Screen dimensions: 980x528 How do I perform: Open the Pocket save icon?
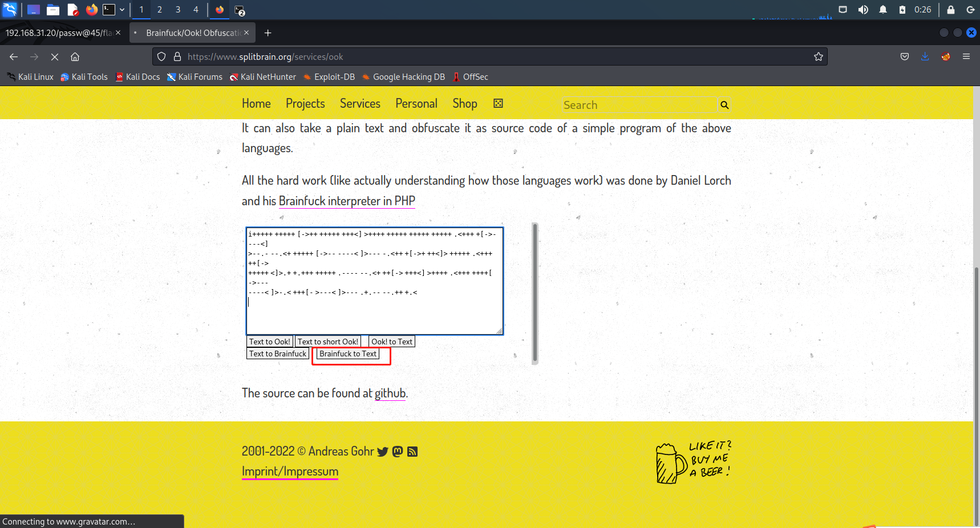tap(905, 56)
